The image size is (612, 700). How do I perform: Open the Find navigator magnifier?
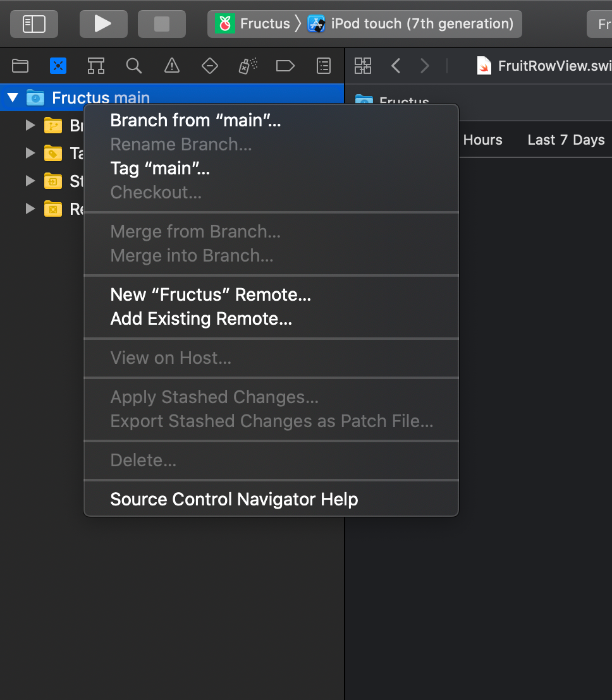click(x=133, y=66)
